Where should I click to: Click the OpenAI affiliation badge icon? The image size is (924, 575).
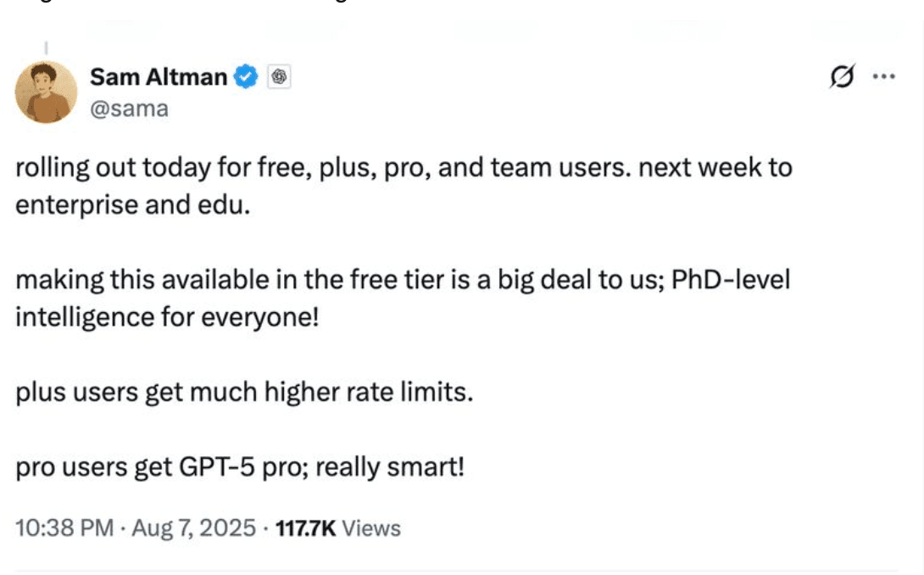[280, 77]
